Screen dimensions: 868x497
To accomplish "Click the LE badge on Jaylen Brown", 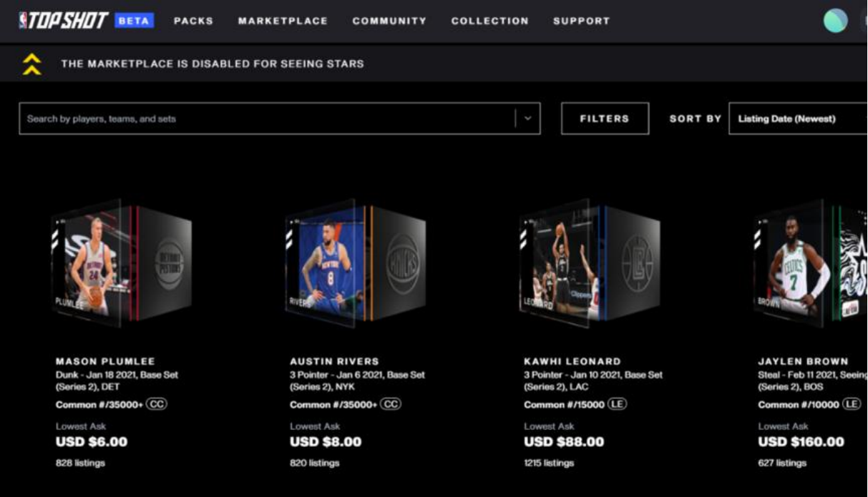I will 852,404.
